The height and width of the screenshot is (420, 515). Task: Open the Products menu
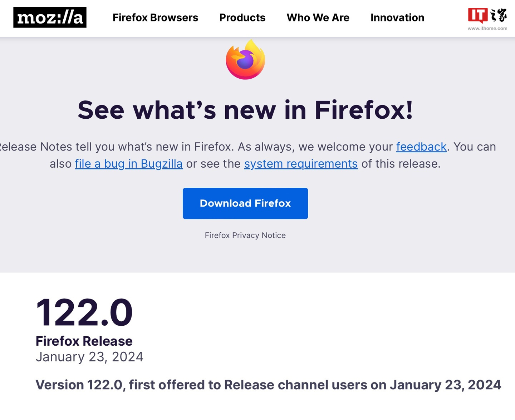point(242,18)
